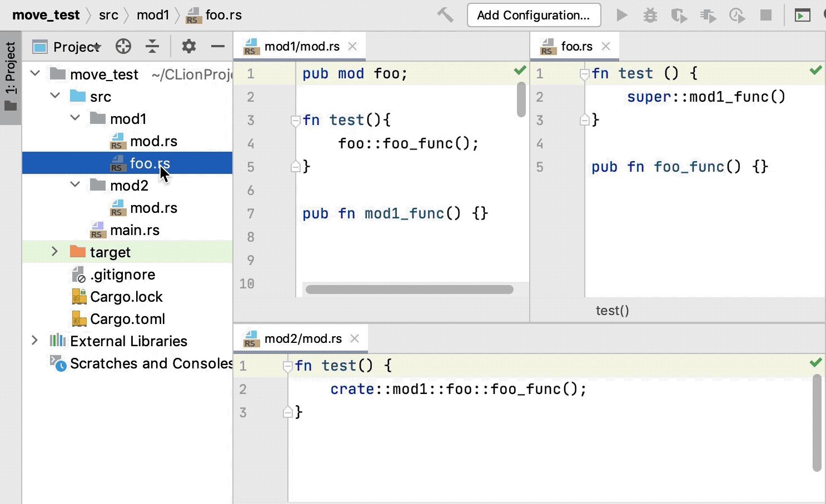826x504 pixels.
Task: Click 'pub mod foo;' line in mod1/mod.rs
Action: [x=355, y=73]
